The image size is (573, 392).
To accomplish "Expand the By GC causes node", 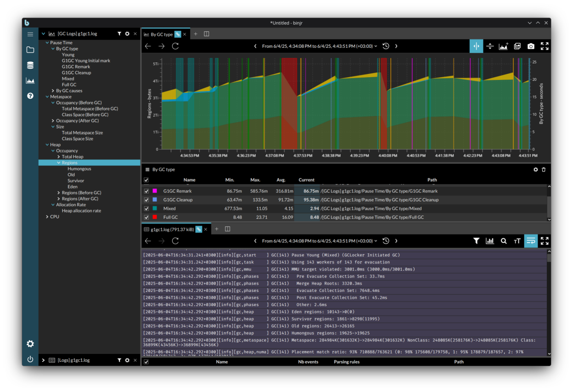I will click(53, 90).
